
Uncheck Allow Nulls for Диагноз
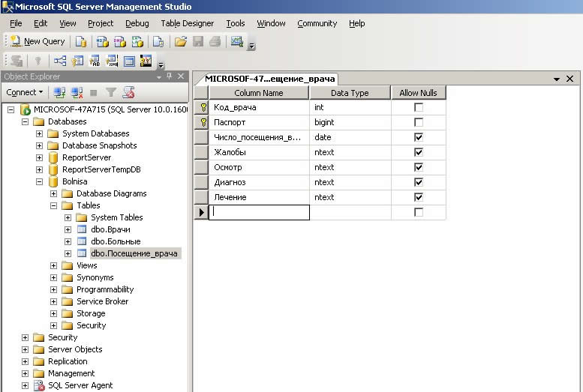coord(419,182)
